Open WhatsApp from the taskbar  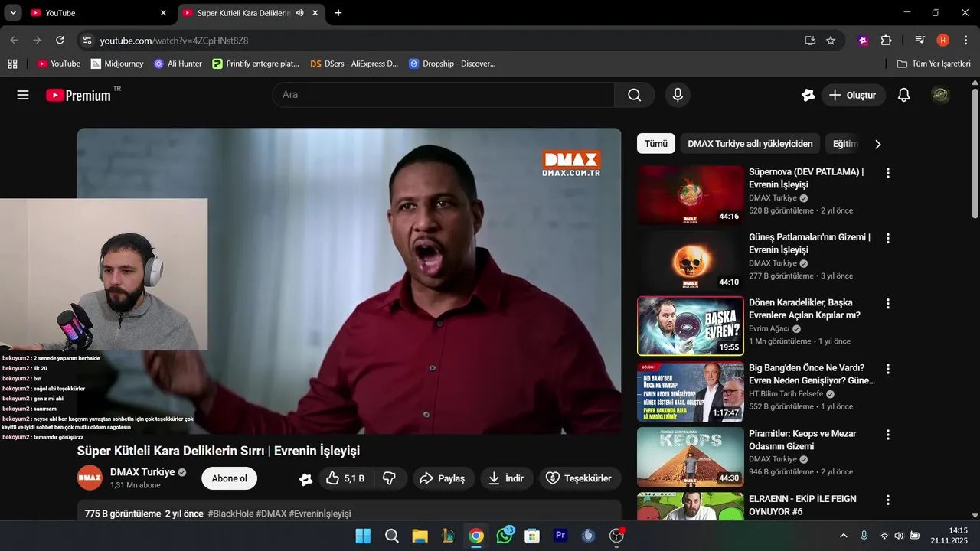[x=505, y=536]
